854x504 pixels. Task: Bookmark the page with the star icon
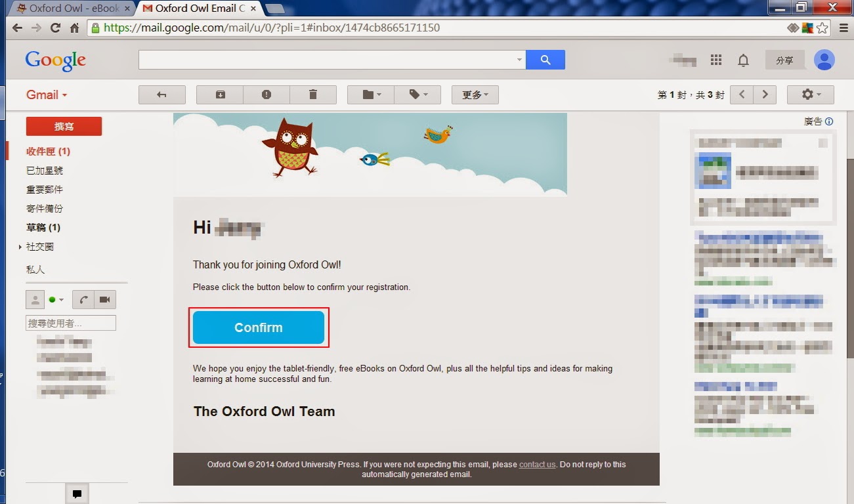[822, 28]
